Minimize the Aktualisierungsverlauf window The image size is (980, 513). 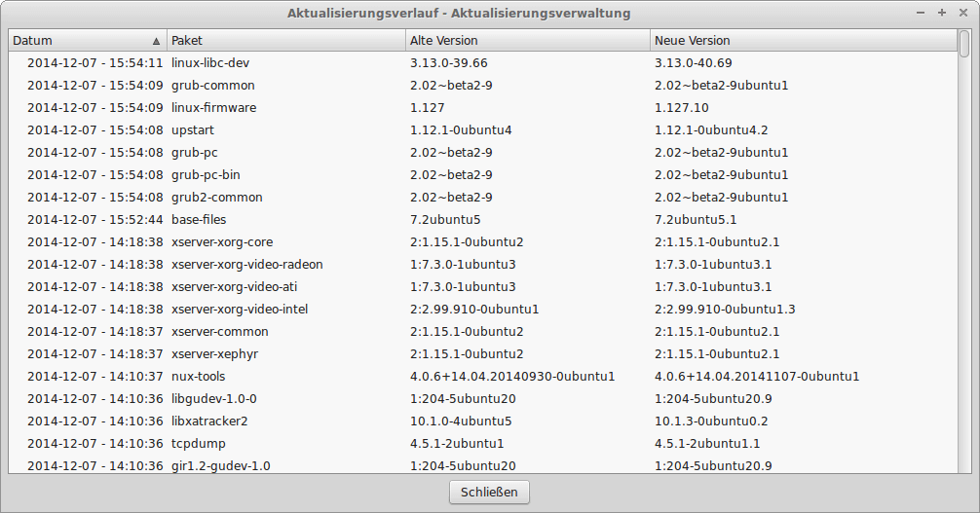point(922,13)
